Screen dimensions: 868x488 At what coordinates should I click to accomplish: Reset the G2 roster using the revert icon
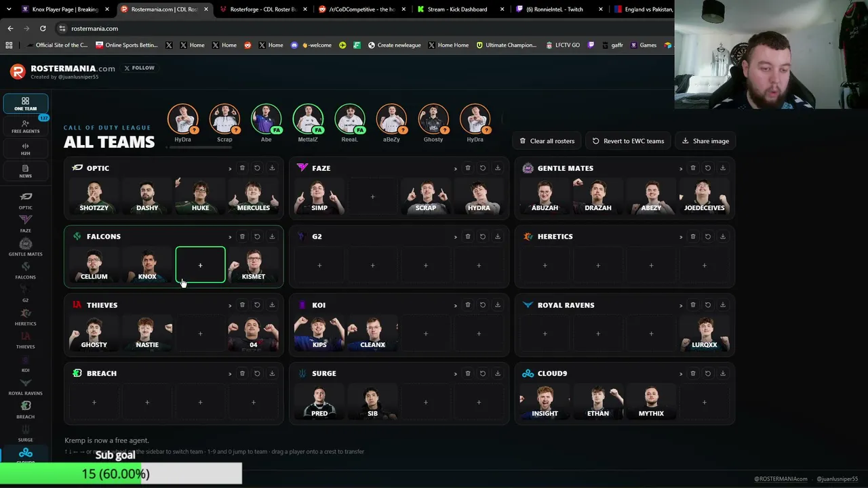(483, 237)
